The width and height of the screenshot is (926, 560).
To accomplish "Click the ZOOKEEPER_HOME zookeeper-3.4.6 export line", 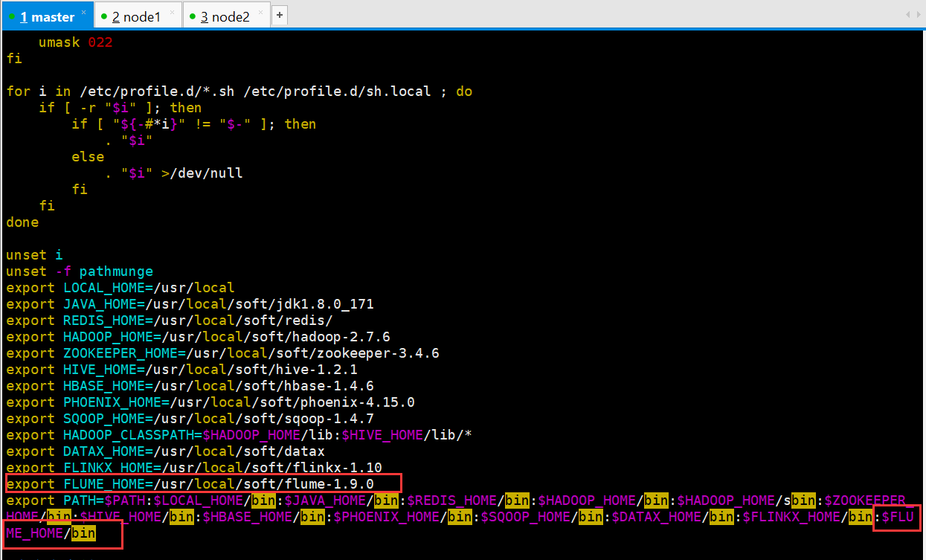I will [x=222, y=353].
